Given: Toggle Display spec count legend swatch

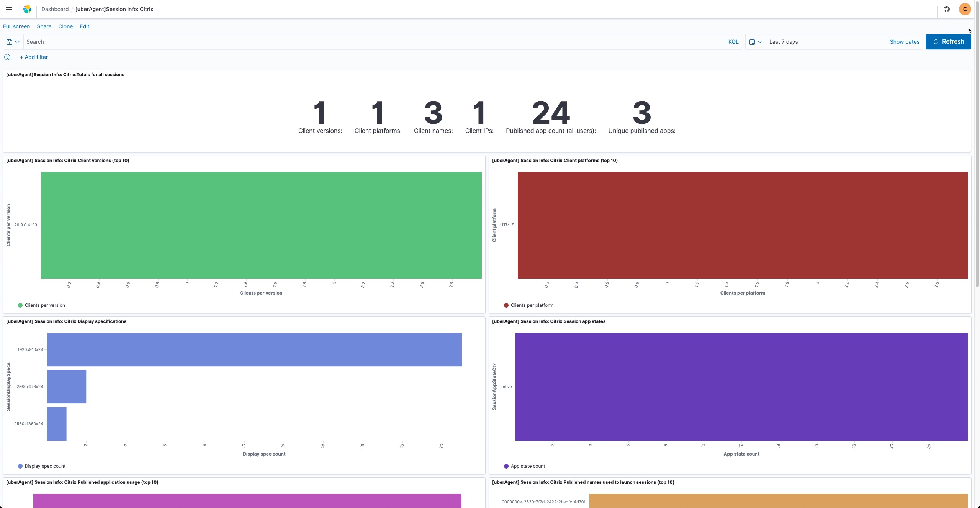Looking at the screenshot, I should (x=20, y=466).
